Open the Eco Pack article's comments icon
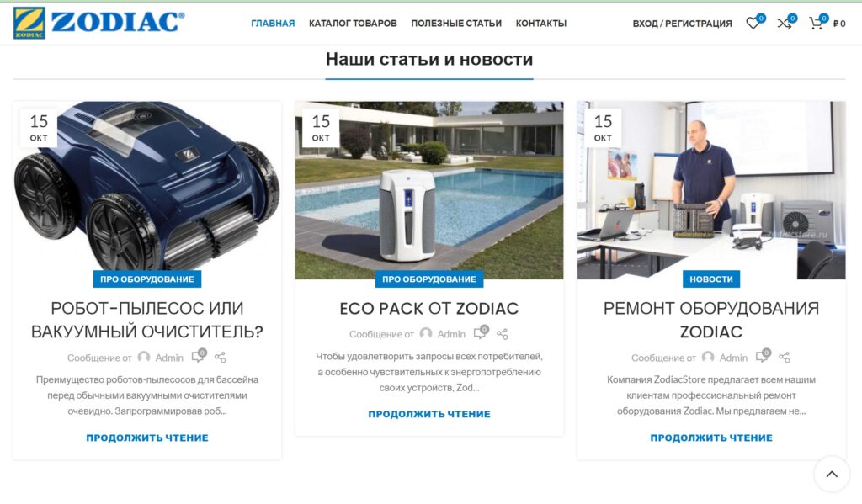 tap(481, 333)
